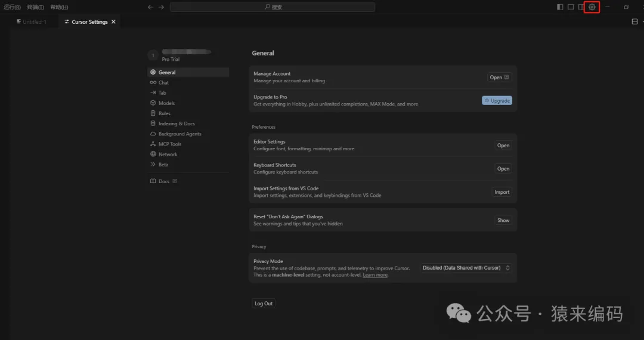
Task: Open the 终端(T) menu
Action: pyautogui.click(x=35, y=7)
